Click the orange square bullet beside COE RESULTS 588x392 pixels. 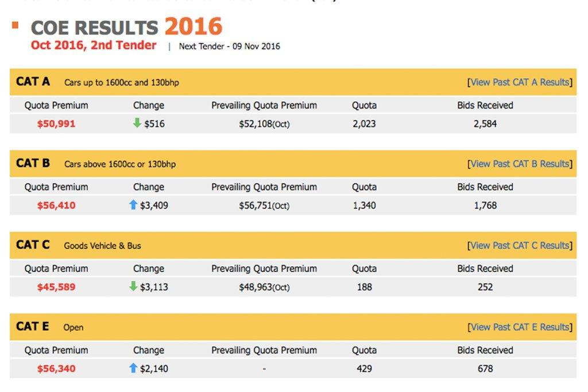click(16, 25)
